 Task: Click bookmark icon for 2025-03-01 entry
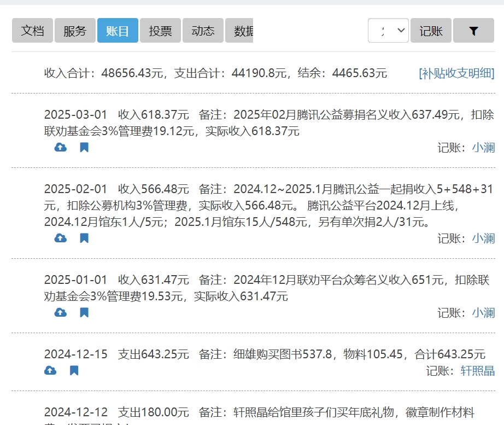tap(84, 147)
